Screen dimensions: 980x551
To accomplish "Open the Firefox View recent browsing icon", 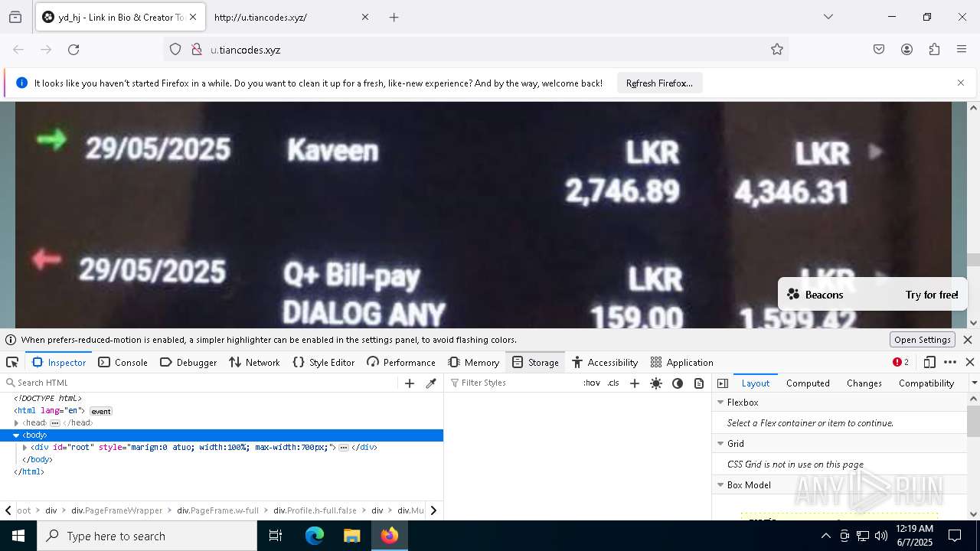I will click(15, 17).
